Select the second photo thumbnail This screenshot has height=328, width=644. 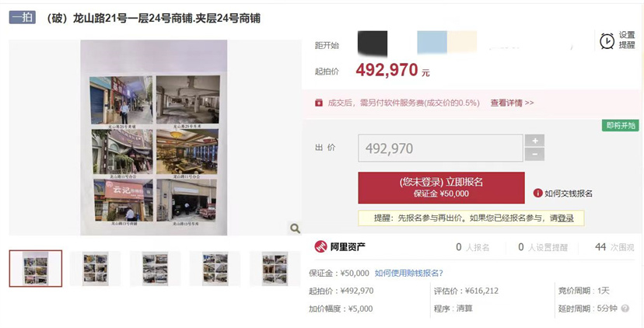(x=96, y=268)
